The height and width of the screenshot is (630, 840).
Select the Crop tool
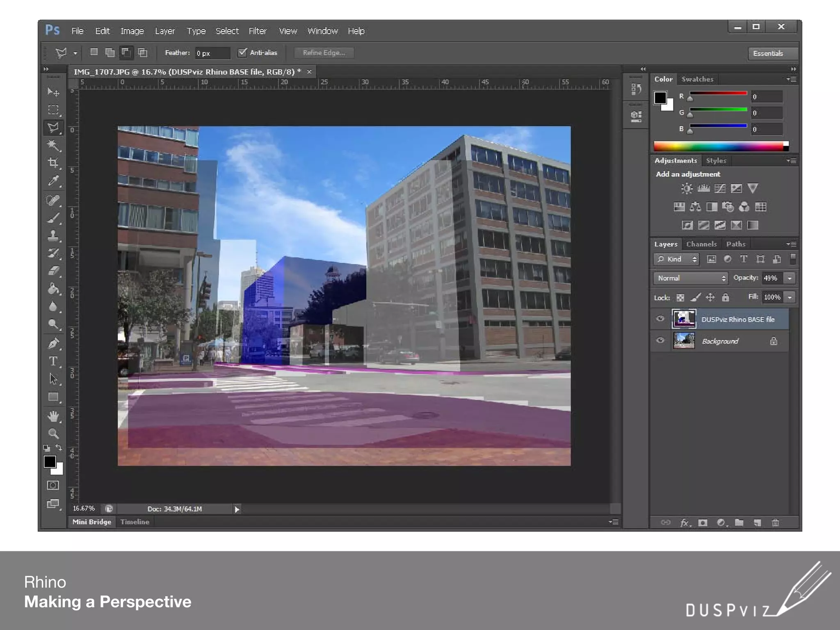[53, 163]
